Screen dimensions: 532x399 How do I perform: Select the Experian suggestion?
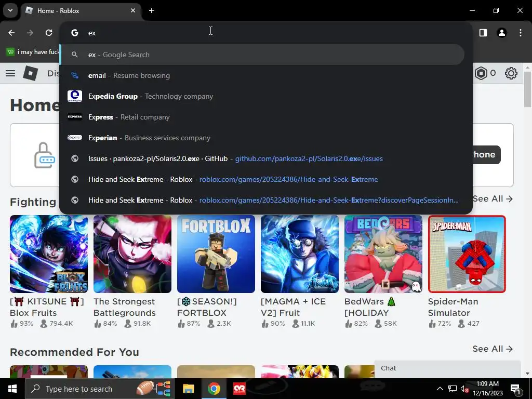click(x=262, y=138)
